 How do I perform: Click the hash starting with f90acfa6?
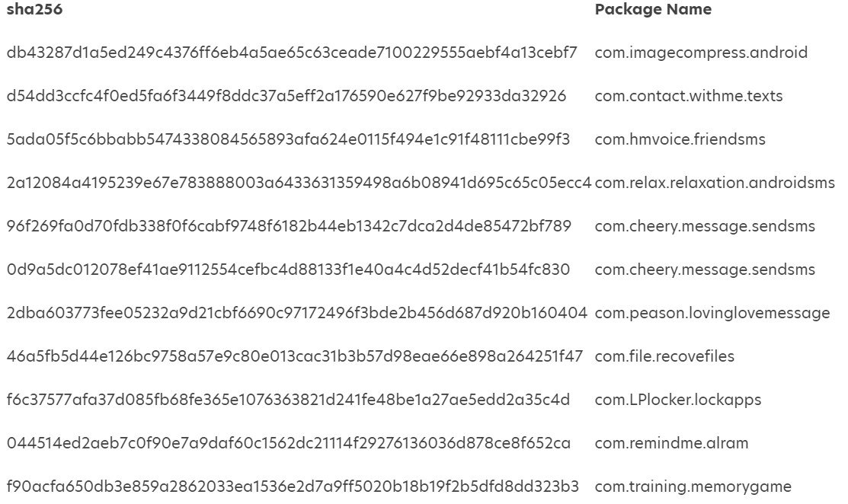(x=293, y=486)
